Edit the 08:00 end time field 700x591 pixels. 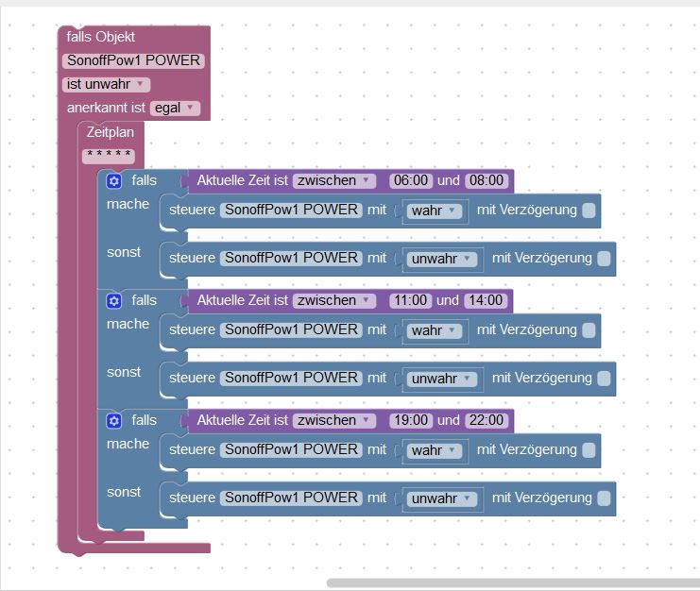pyautogui.click(x=487, y=180)
